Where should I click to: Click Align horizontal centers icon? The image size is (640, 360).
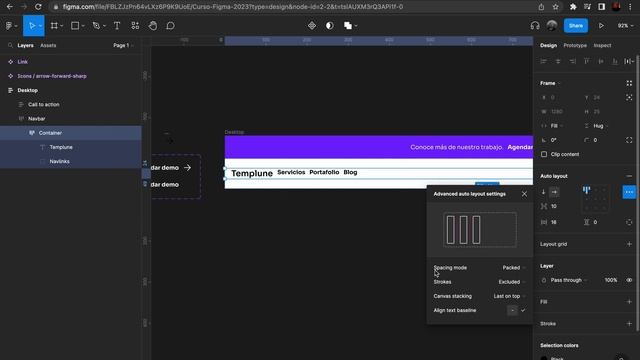558,61
